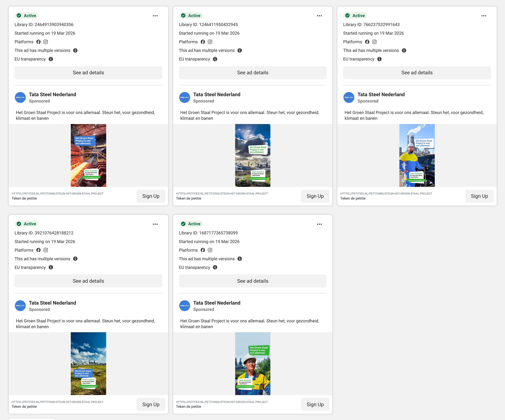505x420 pixels.
Task: Click multiple versions info icon on ad 3921076428188212
Action: 75,259
